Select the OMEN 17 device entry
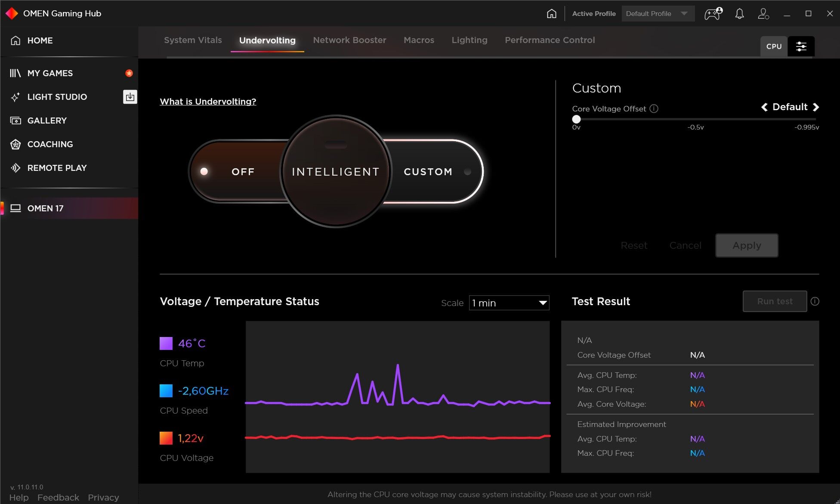Image resolution: width=840 pixels, height=504 pixels. [69, 208]
